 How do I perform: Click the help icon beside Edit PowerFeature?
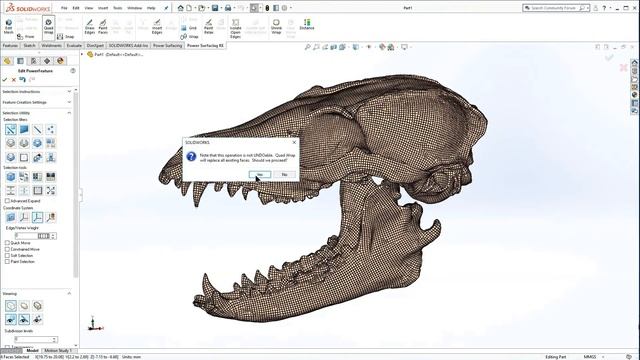pos(73,71)
